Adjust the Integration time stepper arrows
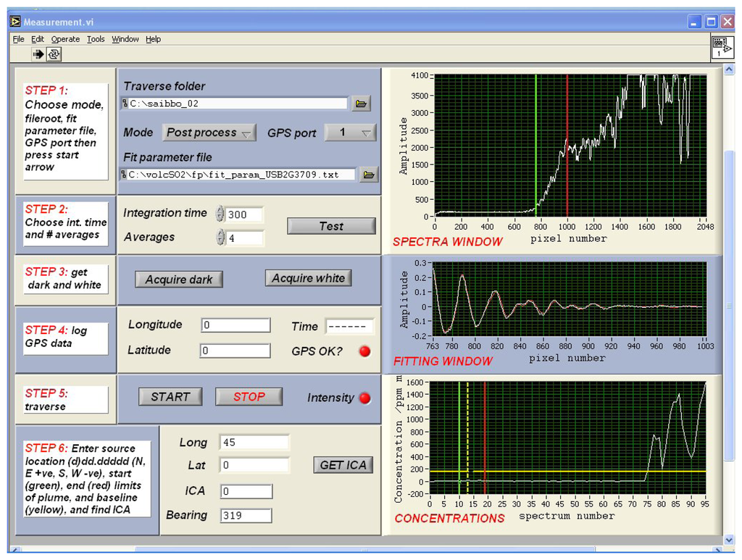 (x=220, y=214)
